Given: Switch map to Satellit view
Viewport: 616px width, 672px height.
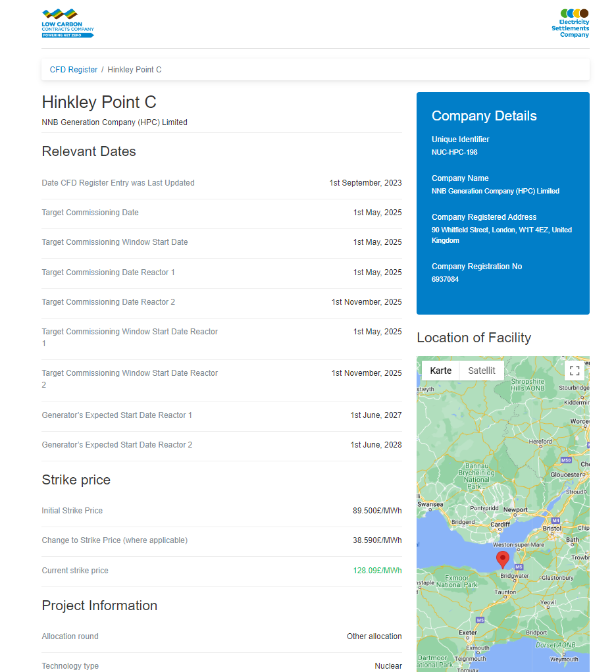Looking at the screenshot, I should click(x=481, y=371).
